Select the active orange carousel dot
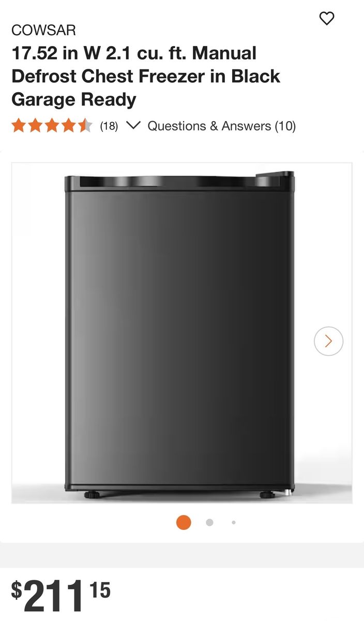This screenshot has height=621, width=364. click(184, 523)
